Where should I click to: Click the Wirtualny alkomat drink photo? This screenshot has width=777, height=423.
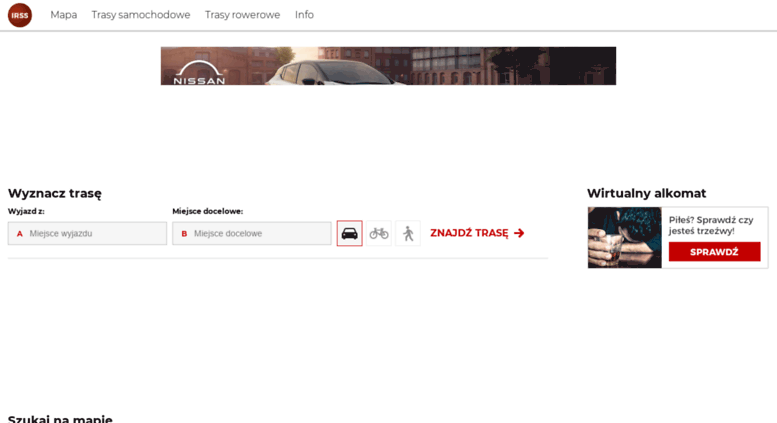624,238
